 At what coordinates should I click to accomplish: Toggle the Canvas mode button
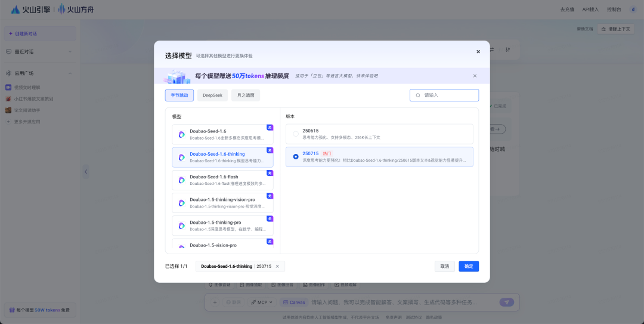pos(293,303)
